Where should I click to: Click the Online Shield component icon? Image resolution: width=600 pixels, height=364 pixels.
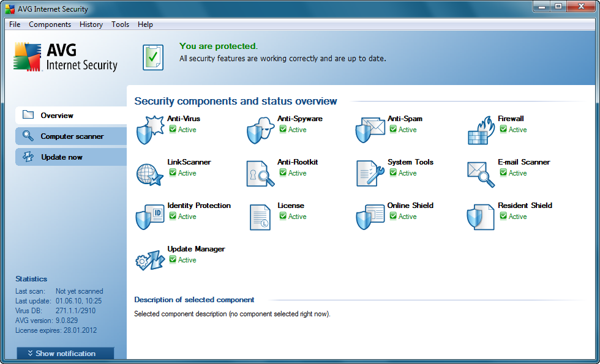370,217
